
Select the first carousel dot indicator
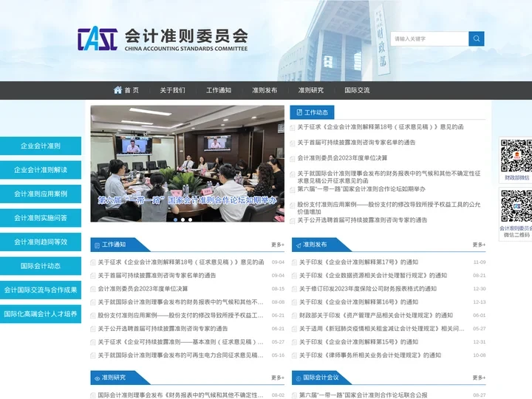click(175, 220)
